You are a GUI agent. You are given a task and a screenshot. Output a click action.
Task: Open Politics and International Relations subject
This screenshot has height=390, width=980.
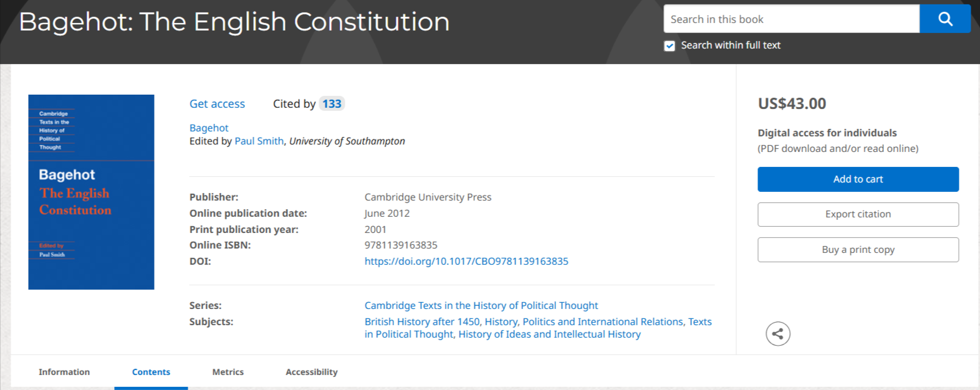(x=603, y=322)
